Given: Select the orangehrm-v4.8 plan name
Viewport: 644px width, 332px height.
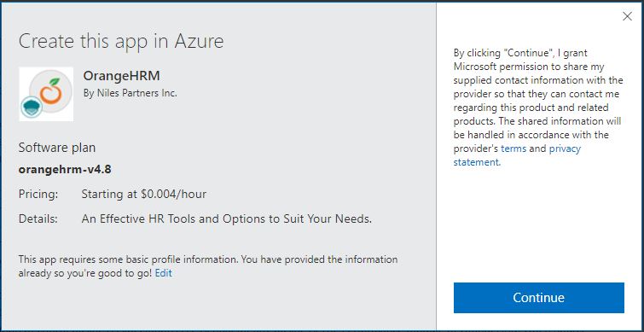Looking at the screenshot, I should (x=65, y=170).
